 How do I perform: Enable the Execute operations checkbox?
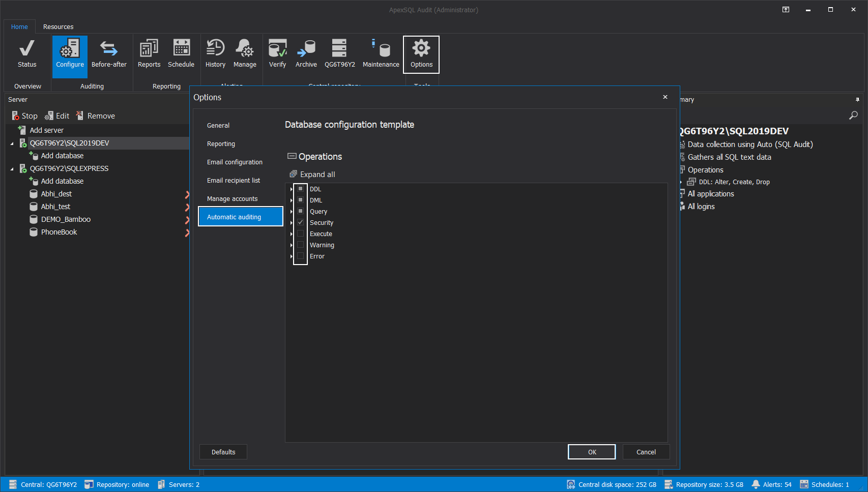point(301,234)
